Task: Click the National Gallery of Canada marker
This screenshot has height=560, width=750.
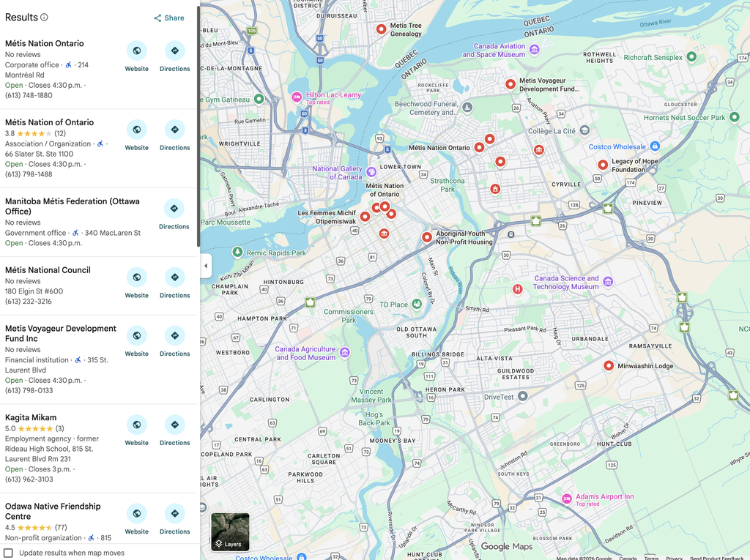Action: (x=371, y=172)
